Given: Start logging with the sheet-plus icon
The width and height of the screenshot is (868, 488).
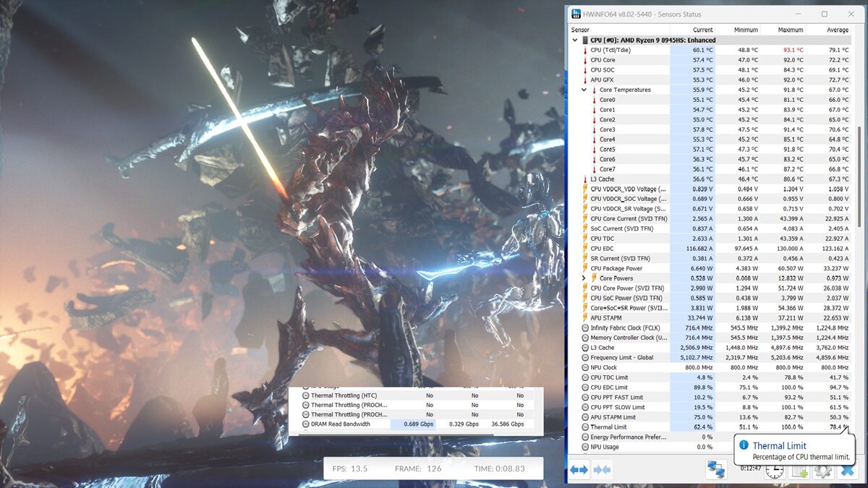Looking at the screenshot, I should click(799, 471).
